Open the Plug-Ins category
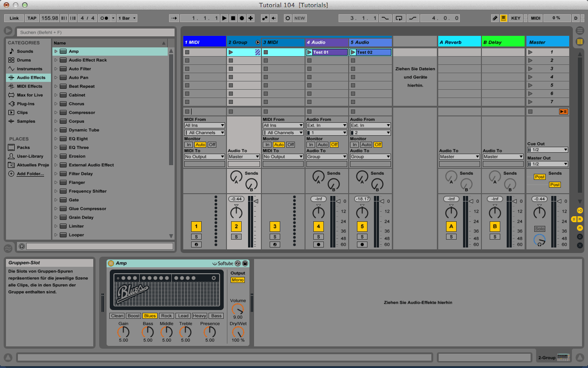 pyautogui.click(x=25, y=104)
